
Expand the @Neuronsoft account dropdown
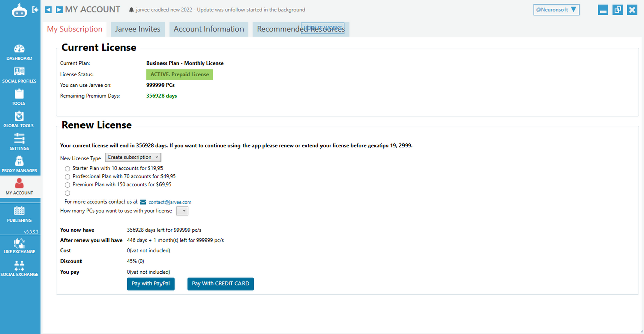[556, 10]
